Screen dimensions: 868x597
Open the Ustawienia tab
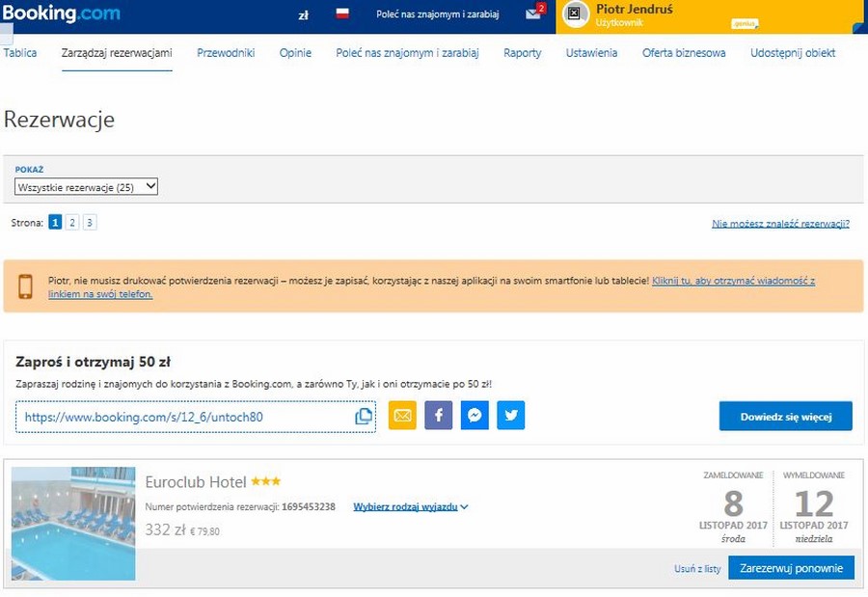[591, 53]
